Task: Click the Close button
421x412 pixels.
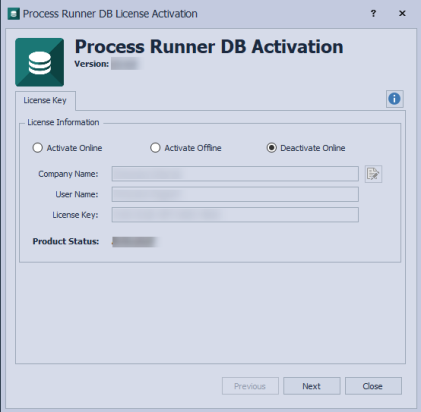Action: click(x=373, y=386)
